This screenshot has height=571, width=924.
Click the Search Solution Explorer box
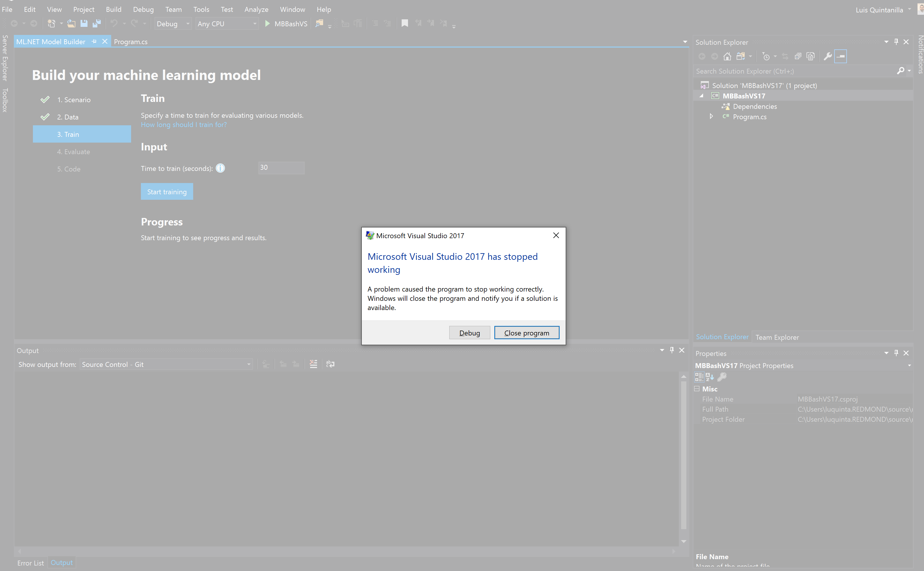pos(795,71)
